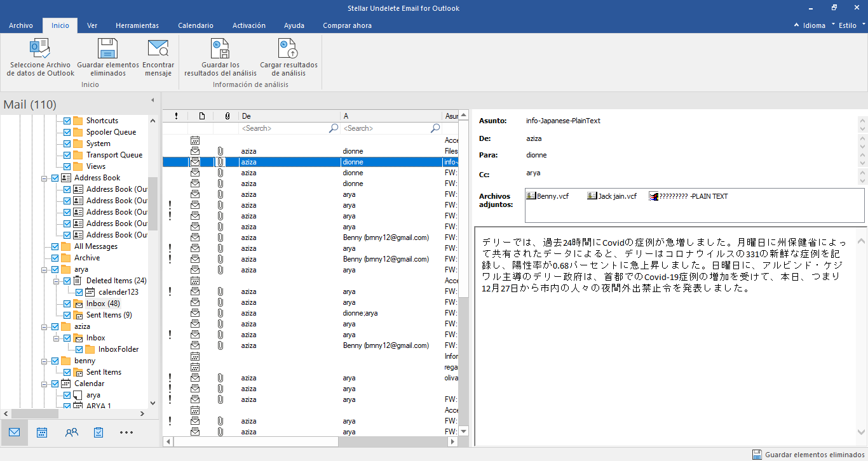Open Estilo dropdown

pyautogui.click(x=851, y=25)
